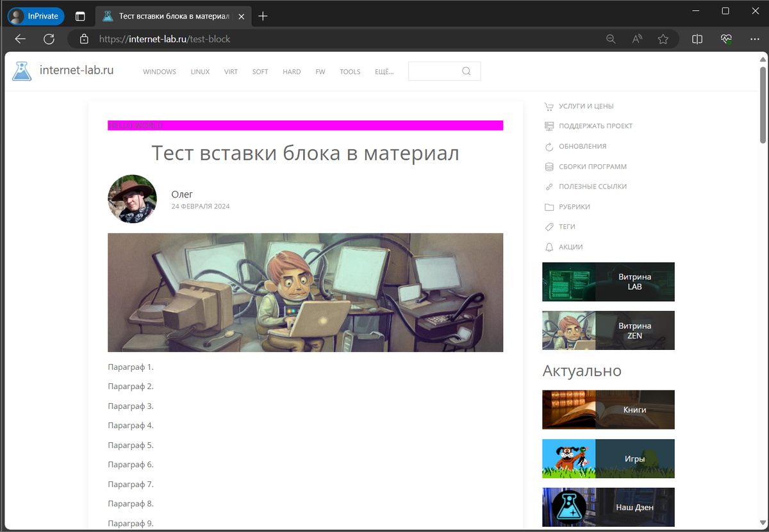Open the Книги banner
Viewport: 769px width, 532px height.
[x=608, y=410]
